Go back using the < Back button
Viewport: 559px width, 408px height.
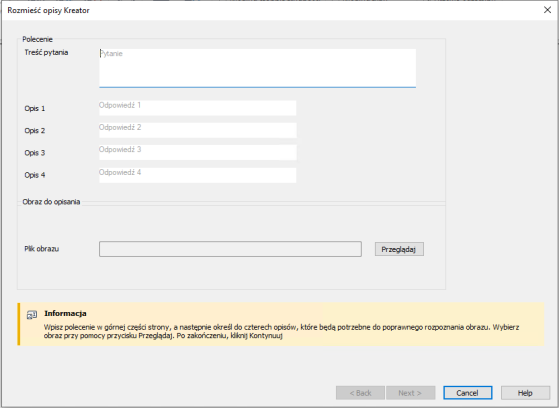pos(360,393)
